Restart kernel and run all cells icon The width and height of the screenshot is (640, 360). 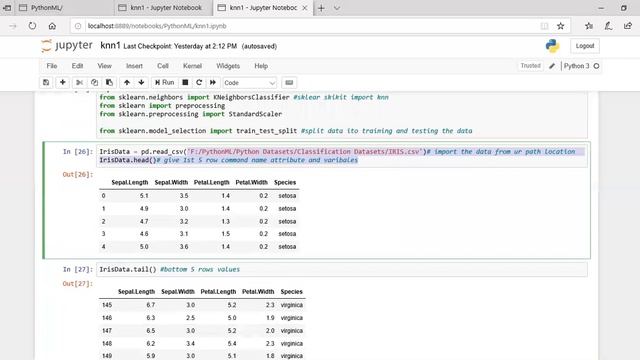213,82
